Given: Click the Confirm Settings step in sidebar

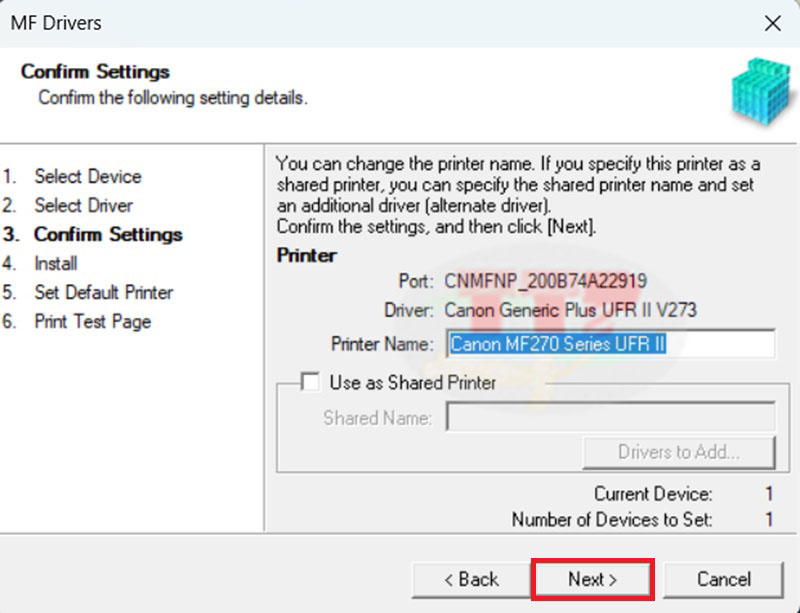Looking at the screenshot, I should 108,234.
